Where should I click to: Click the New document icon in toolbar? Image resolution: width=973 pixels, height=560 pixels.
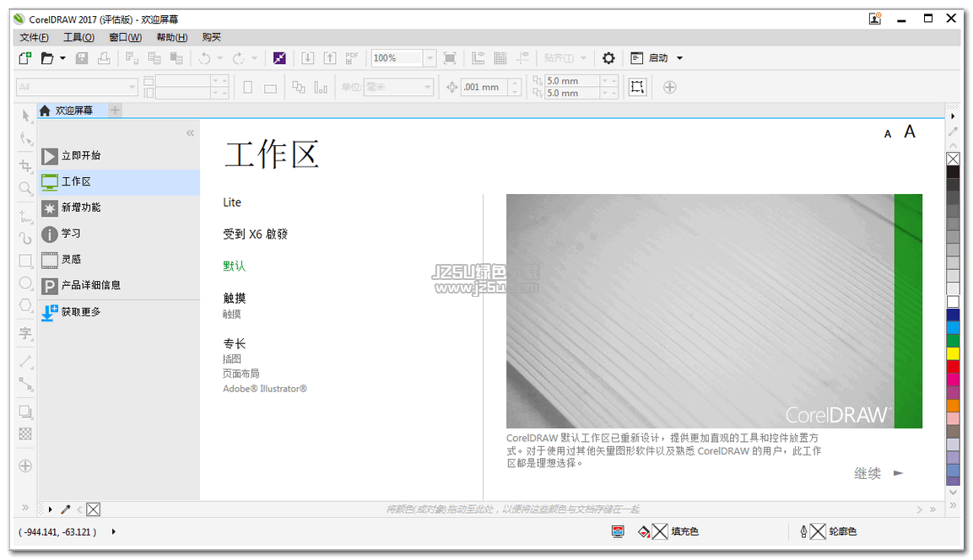point(25,58)
